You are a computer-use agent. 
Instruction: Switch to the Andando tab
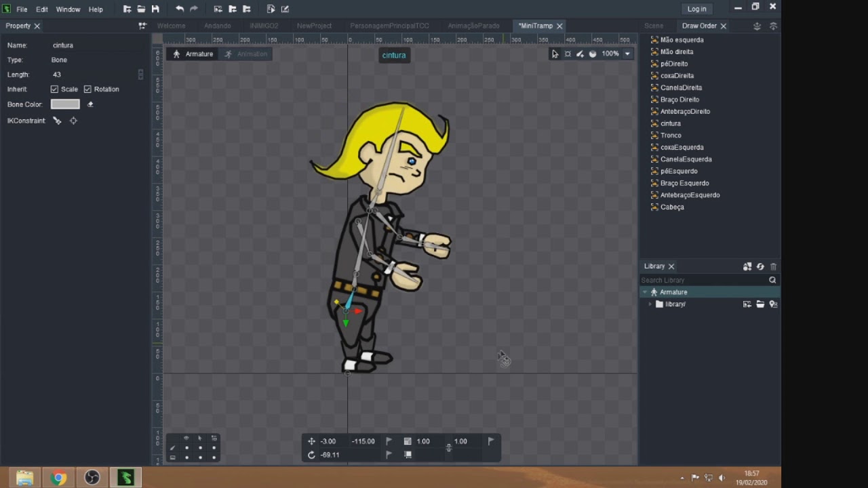click(218, 26)
